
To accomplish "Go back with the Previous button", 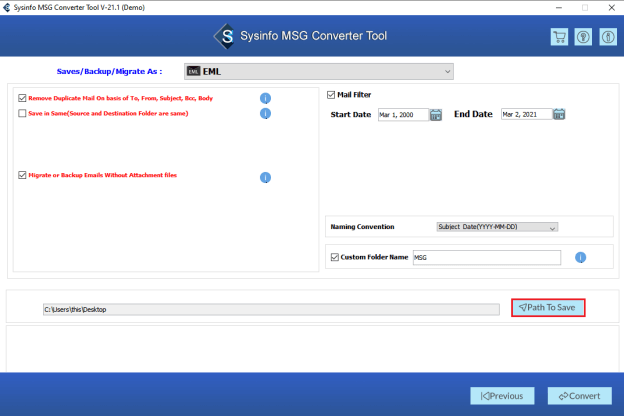I will (502, 396).
